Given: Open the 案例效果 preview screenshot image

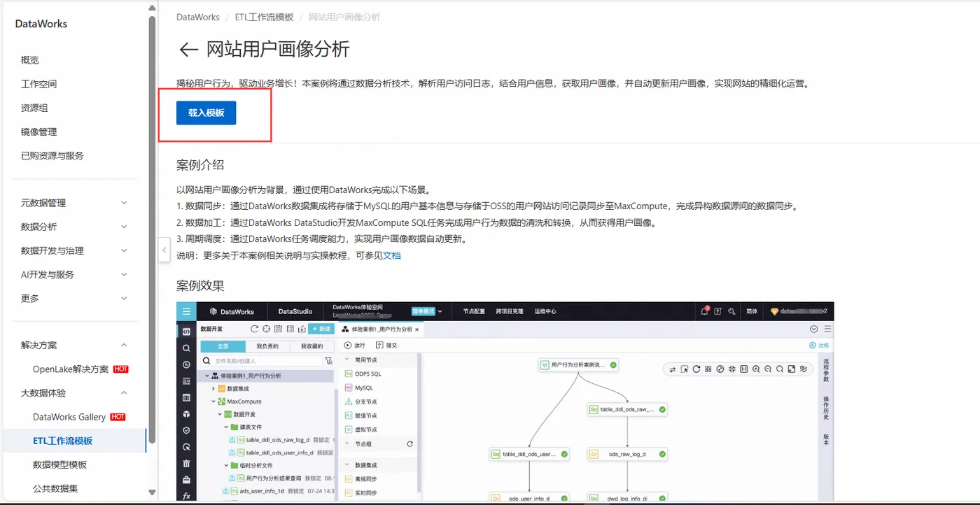Looking at the screenshot, I should (x=505, y=401).
